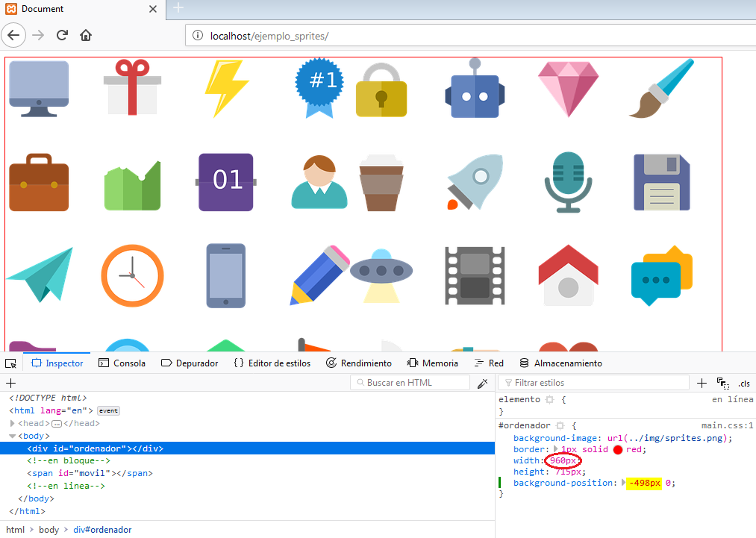Click the red border color swatch

click(618, 450)
